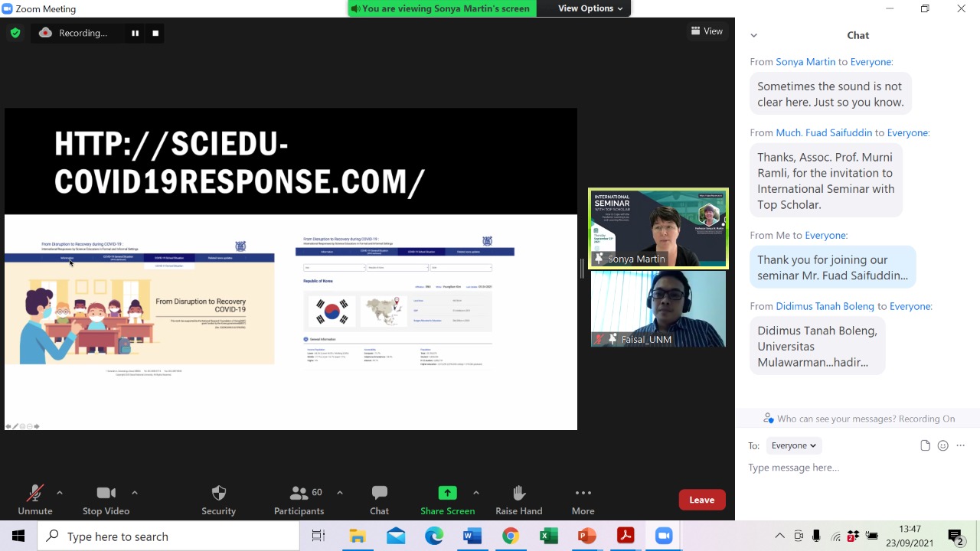Image resolution: width=980 pixels, height=551 pixels.
Task: Leave the meeting
Action: [701, 500]
